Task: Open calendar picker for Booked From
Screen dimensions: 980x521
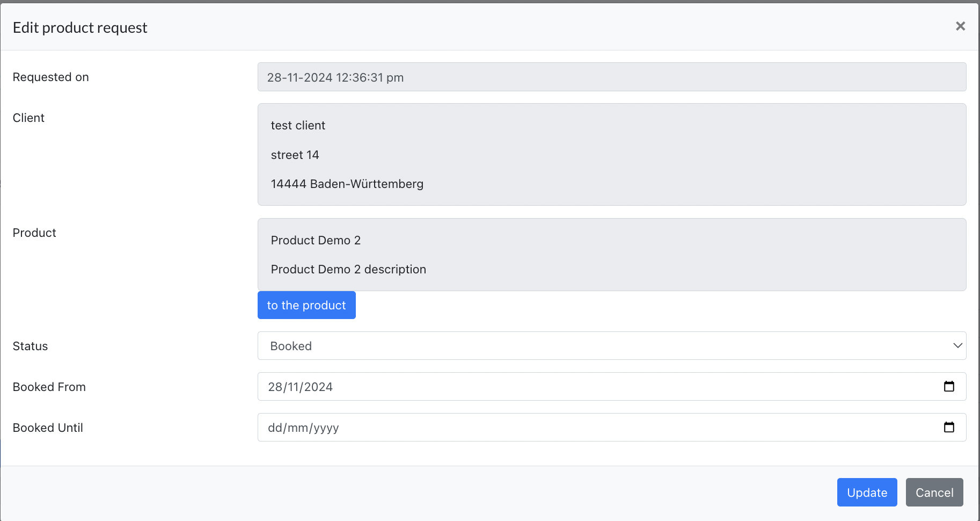Action: (x=949, y=386)
